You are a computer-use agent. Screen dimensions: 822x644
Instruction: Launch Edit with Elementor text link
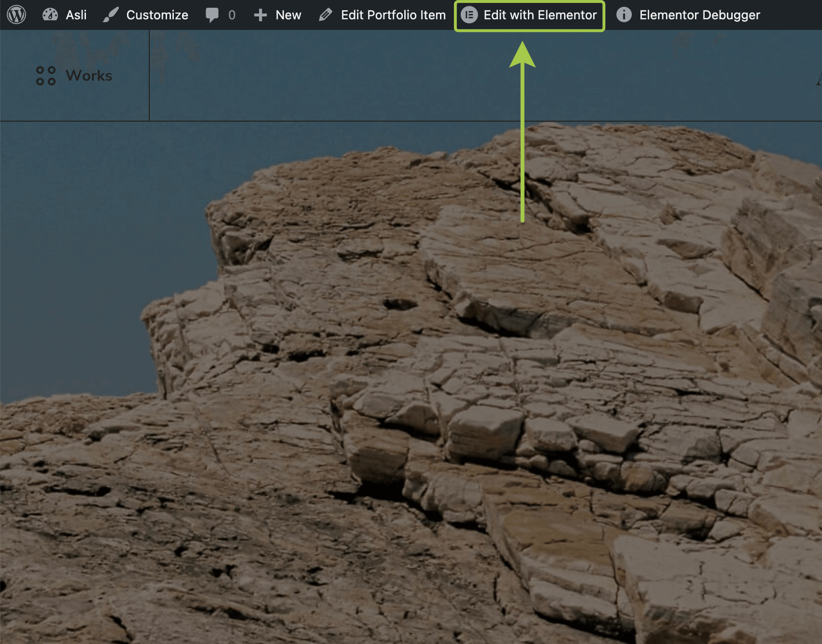(540, 15)
